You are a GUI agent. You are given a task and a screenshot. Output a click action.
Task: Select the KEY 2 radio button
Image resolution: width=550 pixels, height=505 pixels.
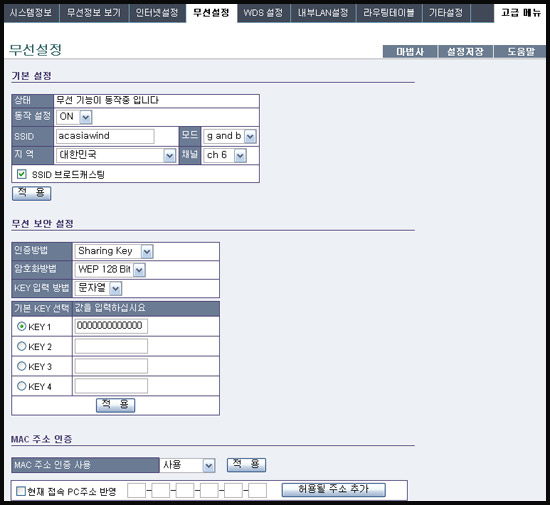tap(22, 346)
